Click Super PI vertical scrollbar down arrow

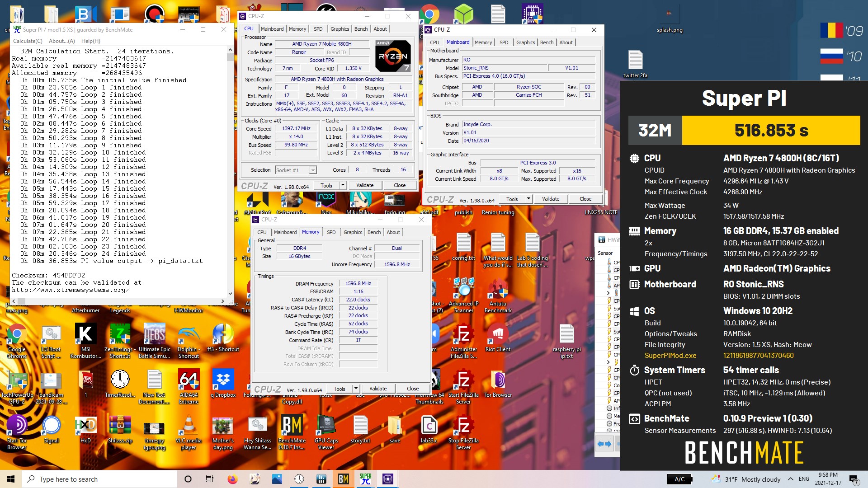click(x=230, y=294)
